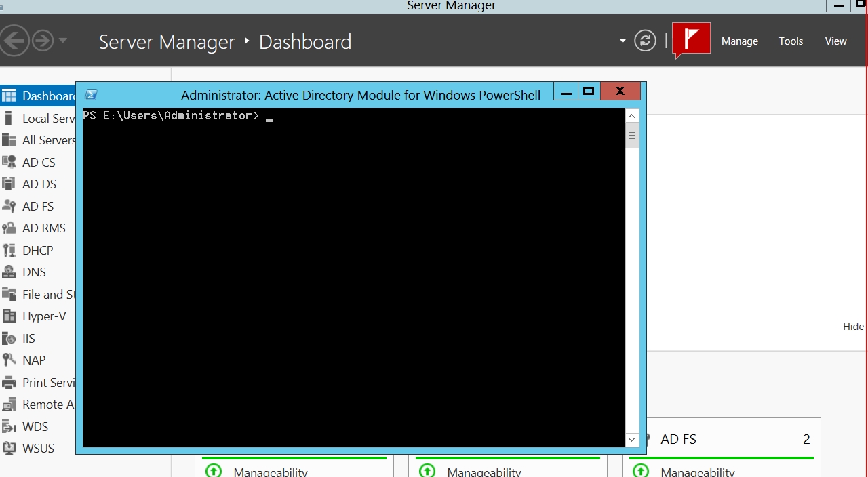This screenshot has width=868, height=477.
Task: Click the WSUS role icon
Action: tap(9, 448)
